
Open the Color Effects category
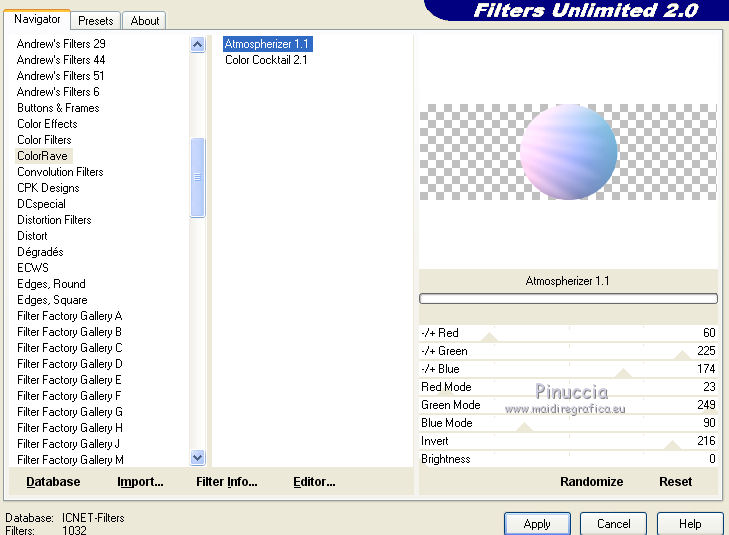[47, 124]
